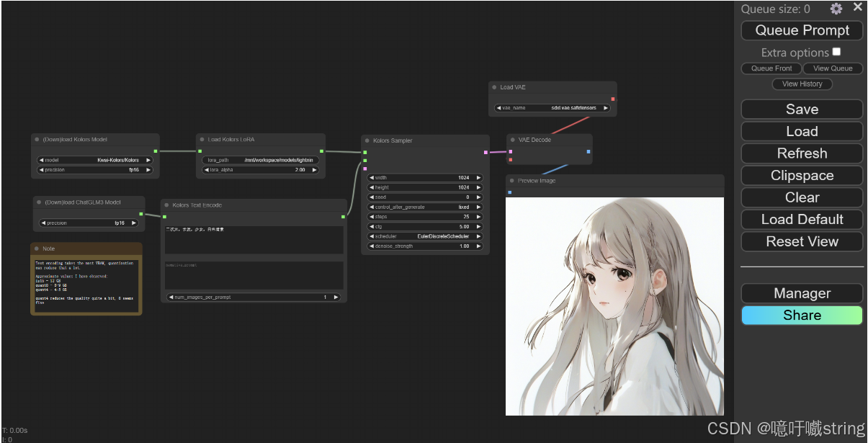The width and height of the screenshot is (868, 443).
Task: Click the Reset View button
Action: click(802, 242)
